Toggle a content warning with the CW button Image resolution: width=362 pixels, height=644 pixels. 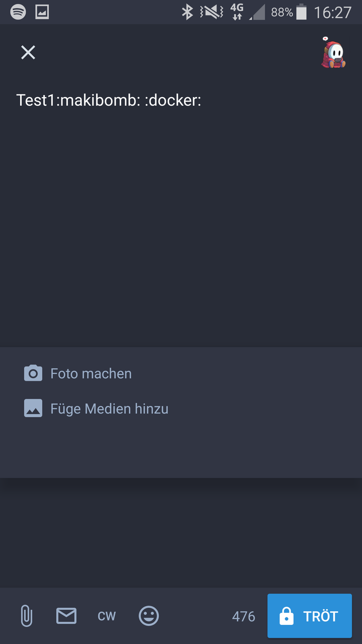point(107,616)
